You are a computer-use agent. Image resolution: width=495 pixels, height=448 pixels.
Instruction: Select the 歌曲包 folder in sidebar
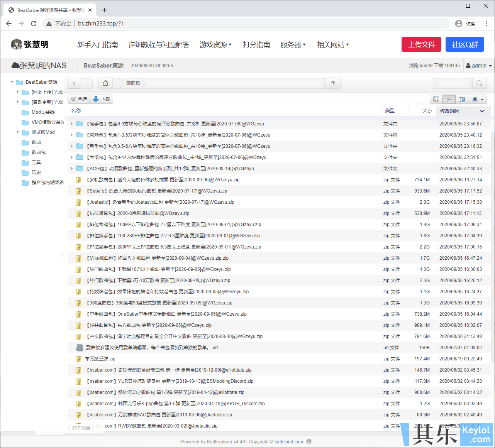[39, 152]
